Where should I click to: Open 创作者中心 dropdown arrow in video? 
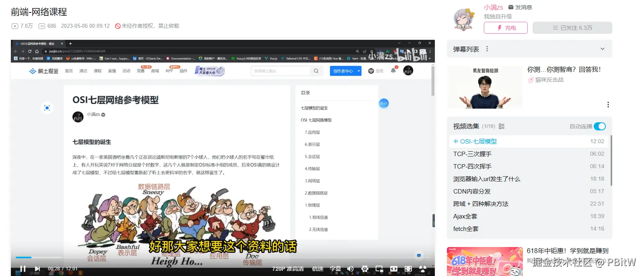coord(359,71)
